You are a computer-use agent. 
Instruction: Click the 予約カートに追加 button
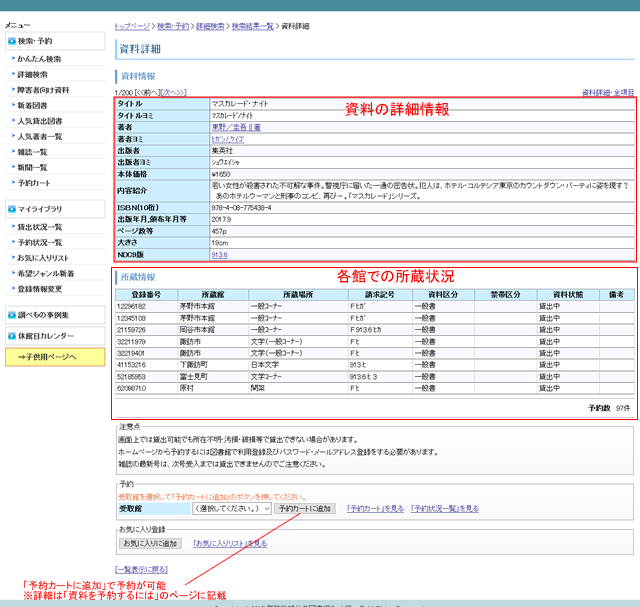tap(304, 509)
